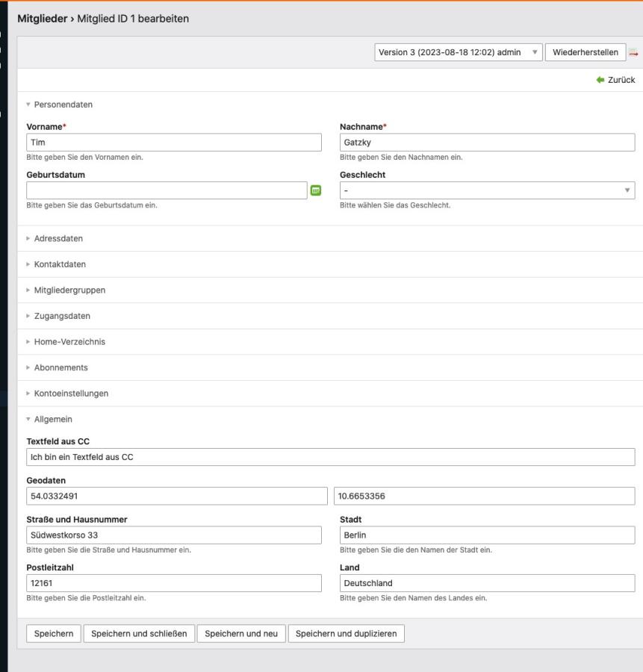Click the version differences icon beside Wiederherstellen
The height and width of the screenshot is (672, 643).
pyautogui.click(x=633, y=53)
